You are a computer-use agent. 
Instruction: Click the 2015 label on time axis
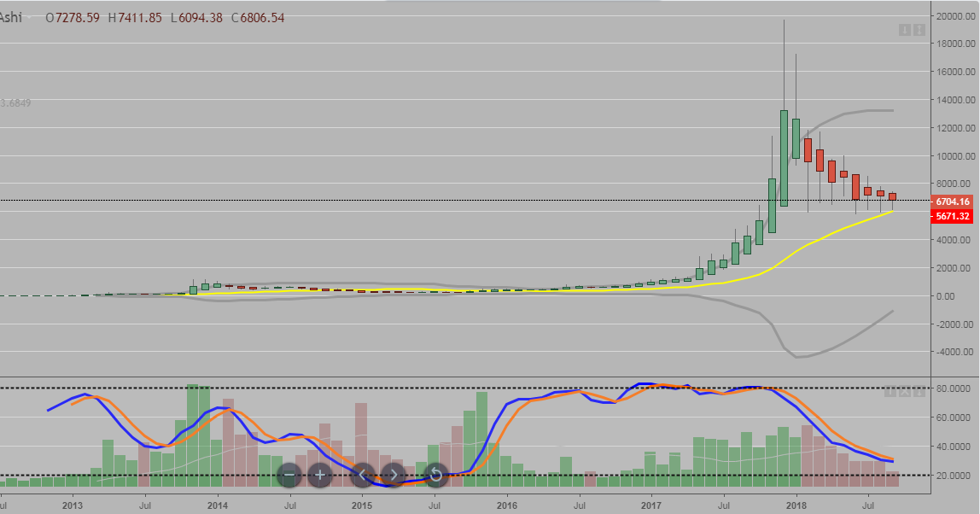tap(362, 505)
